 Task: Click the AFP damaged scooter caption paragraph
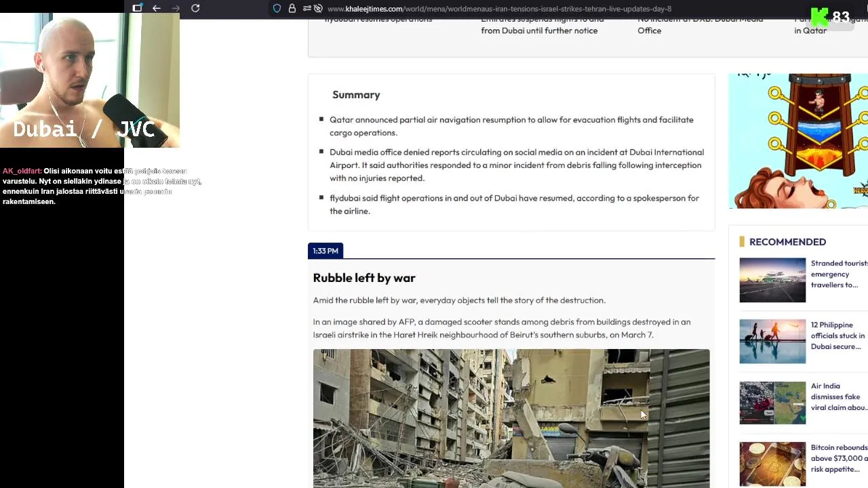coord(502,329)
